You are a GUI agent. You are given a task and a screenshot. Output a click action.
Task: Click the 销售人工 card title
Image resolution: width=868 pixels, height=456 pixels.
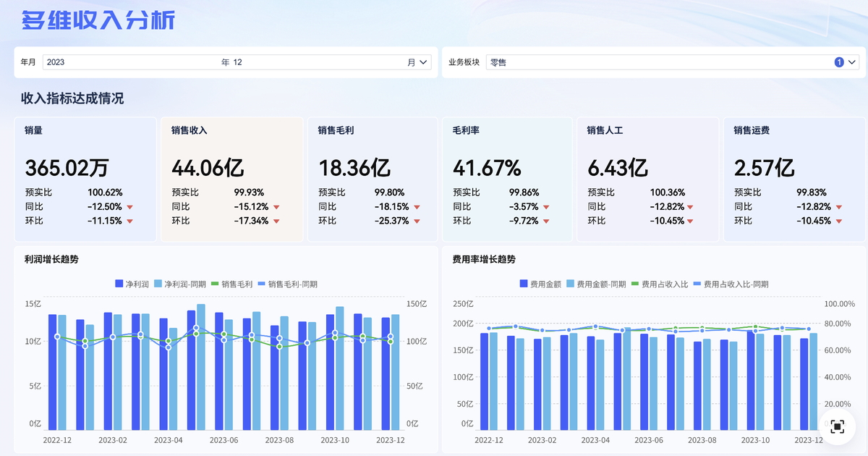(x=605, y=131)
